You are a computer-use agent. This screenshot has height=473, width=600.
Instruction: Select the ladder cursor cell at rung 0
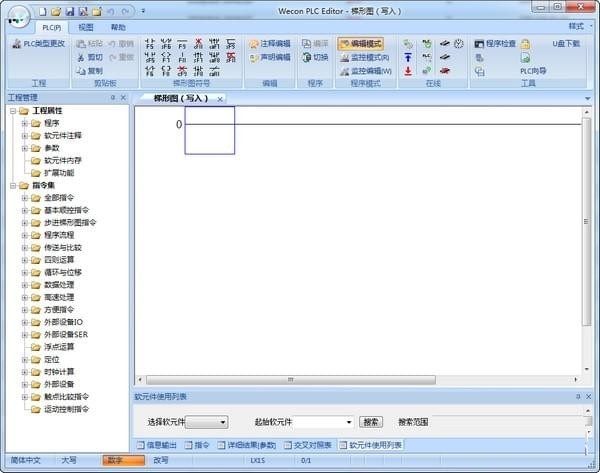210,130
